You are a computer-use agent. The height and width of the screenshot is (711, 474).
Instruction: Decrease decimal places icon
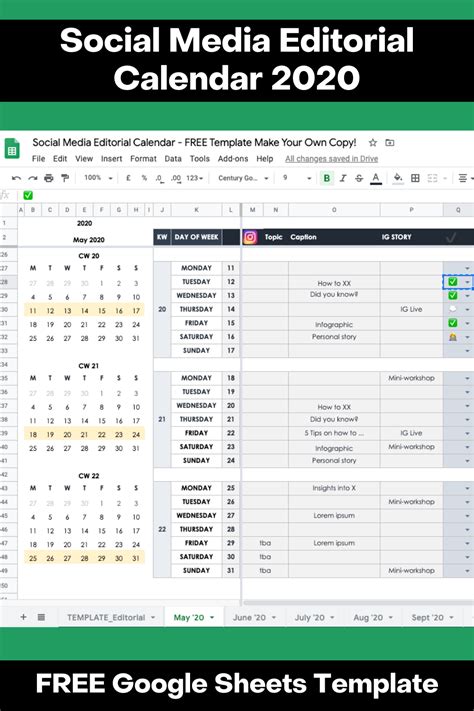[159, 178]
